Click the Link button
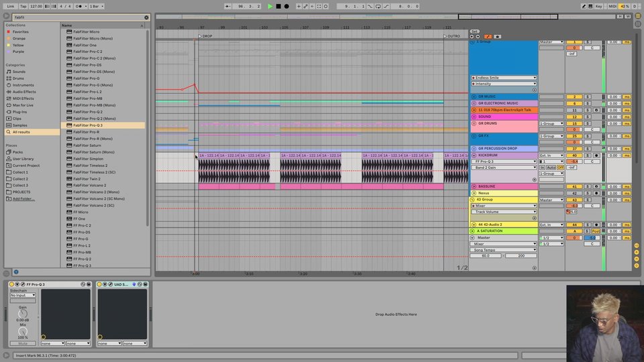Screen dimensions: 644x362 (11, 6)
